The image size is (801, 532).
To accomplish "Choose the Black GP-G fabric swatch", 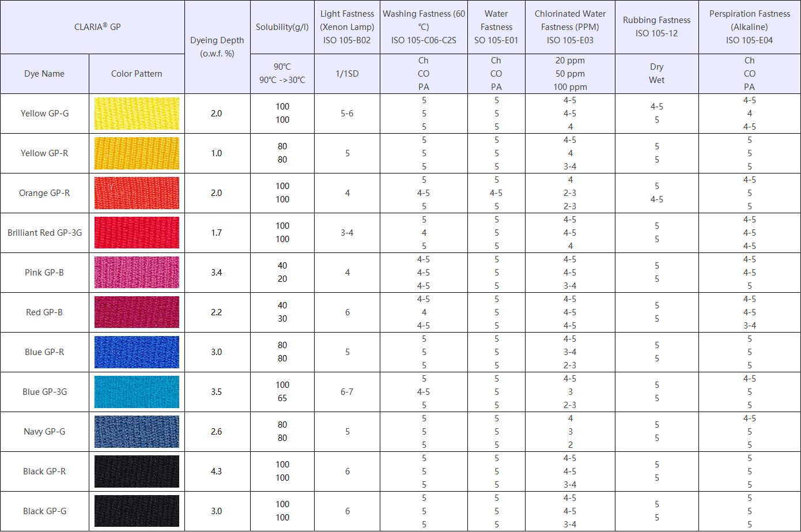I will 137,511.
